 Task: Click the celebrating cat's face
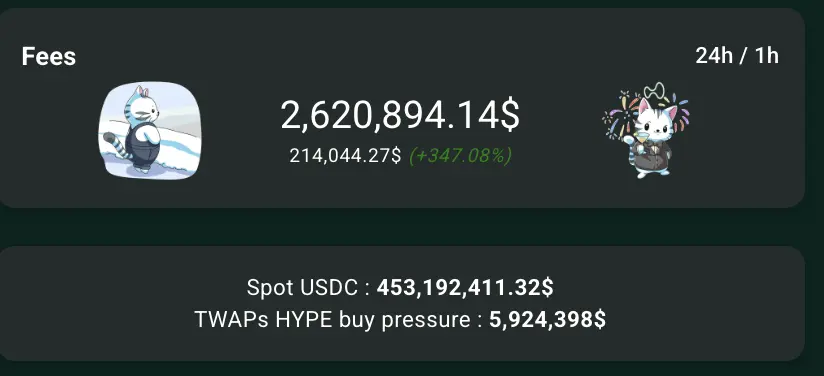tap(655, 124)
